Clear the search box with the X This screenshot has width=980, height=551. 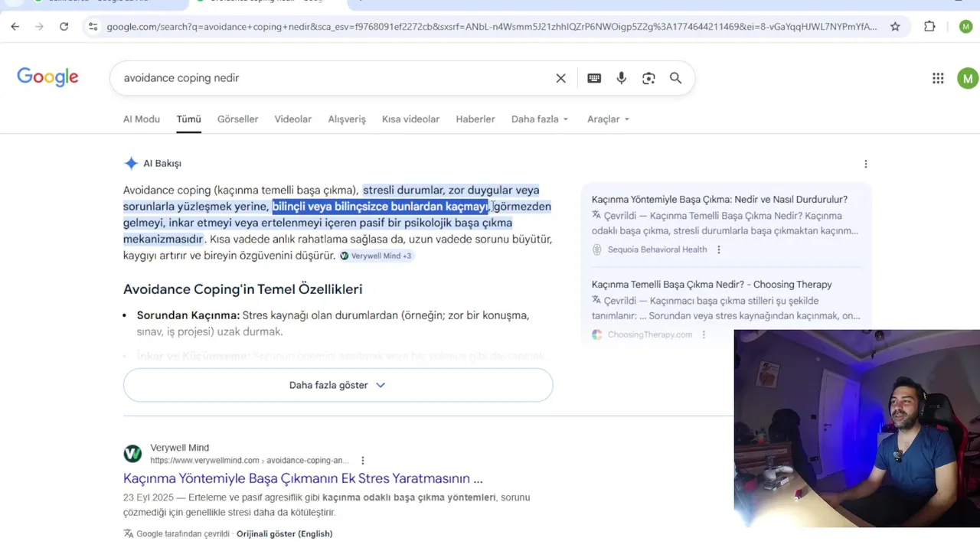[x=560, y=78]
